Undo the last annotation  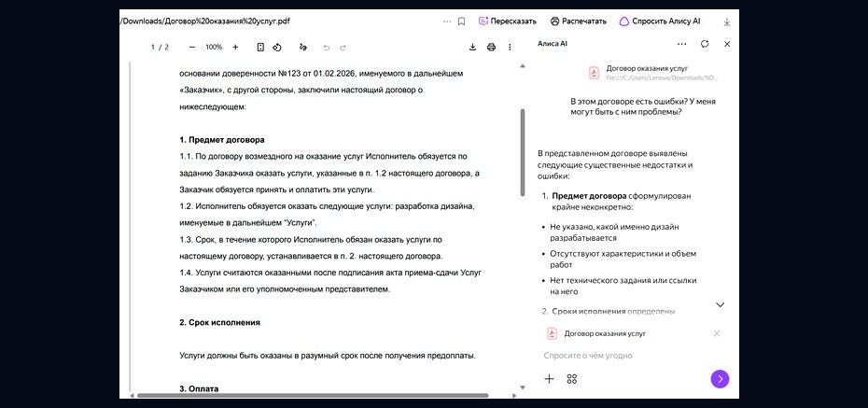click(x=326, y=47)
